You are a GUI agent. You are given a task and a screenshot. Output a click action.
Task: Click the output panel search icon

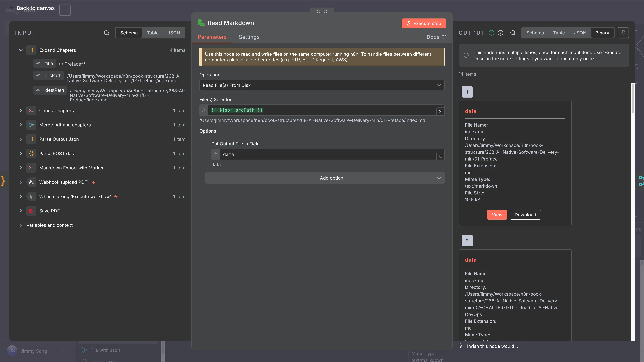[x=513, y=33]
